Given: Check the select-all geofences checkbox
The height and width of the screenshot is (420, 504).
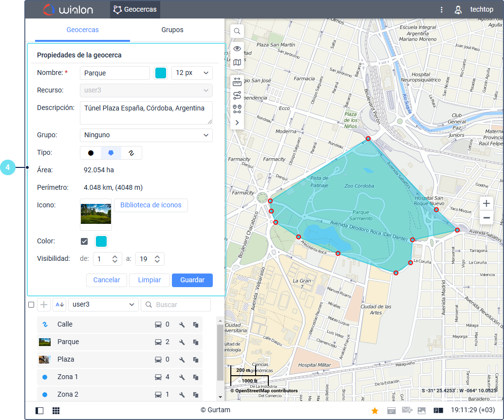Looking at the screenshot, I should [x=31, y=305].
